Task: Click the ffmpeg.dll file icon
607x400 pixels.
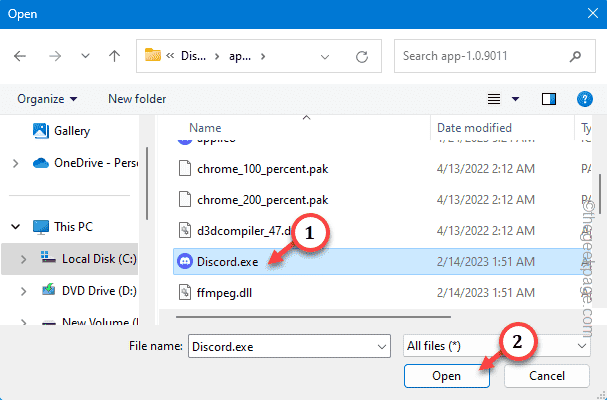Action: click(185, 293)
